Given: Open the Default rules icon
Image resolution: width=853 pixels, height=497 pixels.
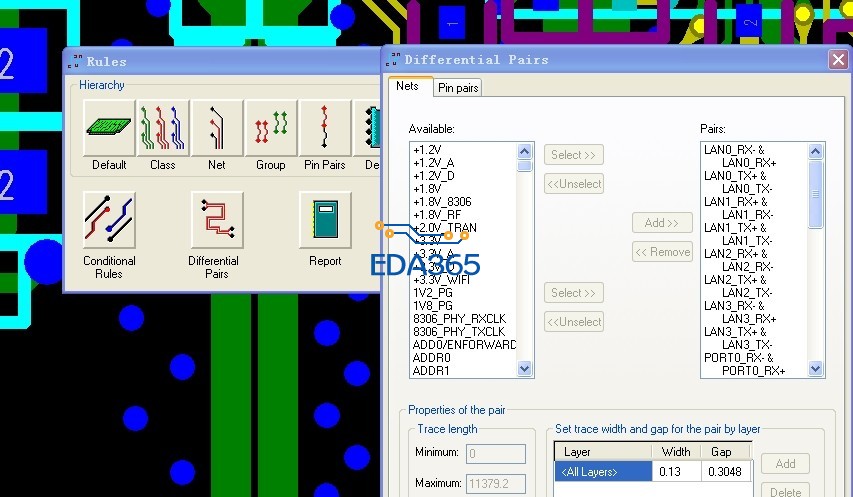Looking at the screenshot, I should 108,129.
